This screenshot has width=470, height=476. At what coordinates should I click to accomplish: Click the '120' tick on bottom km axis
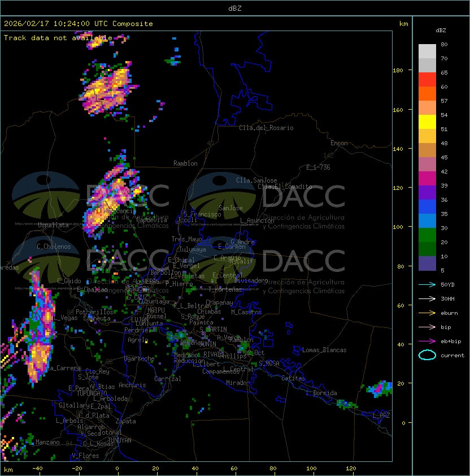pos(351,469)
